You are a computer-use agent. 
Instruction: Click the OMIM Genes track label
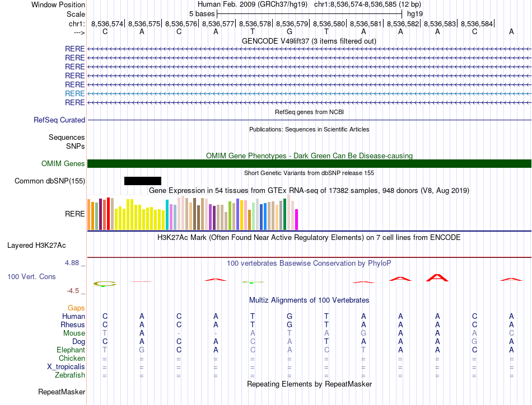(x=63, y=164)
